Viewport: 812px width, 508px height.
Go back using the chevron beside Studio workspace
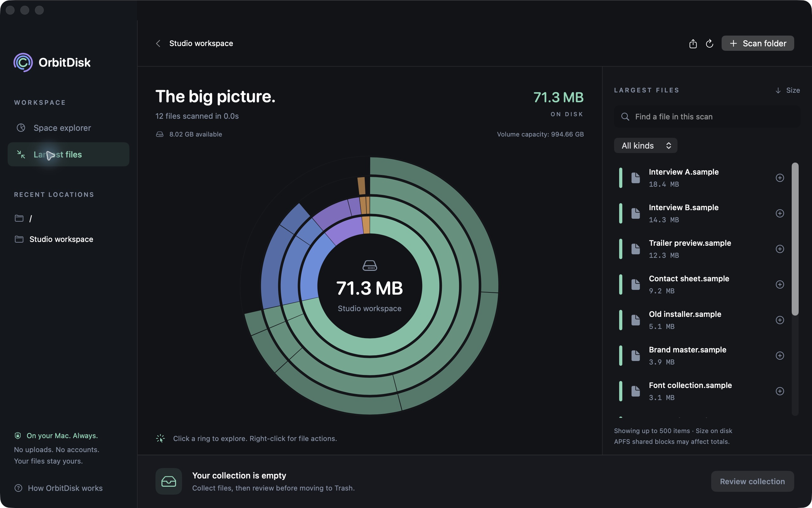(158, 44)
